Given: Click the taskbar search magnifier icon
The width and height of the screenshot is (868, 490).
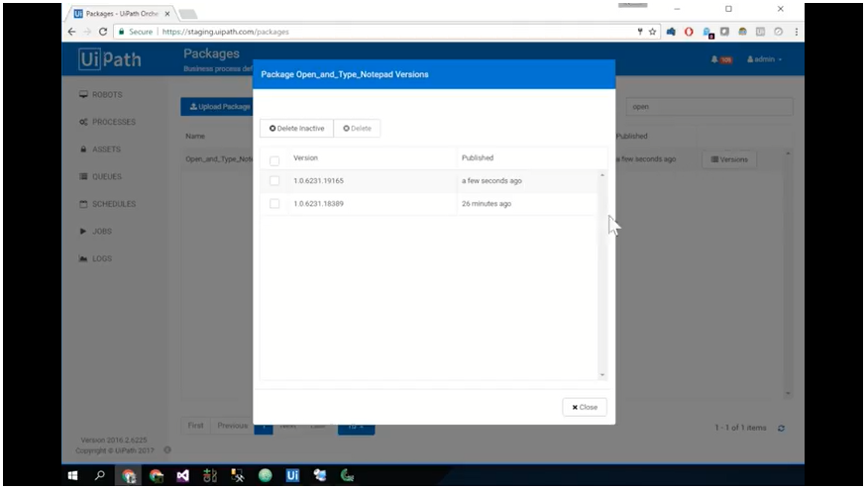Looking at the screenshot, I should pyautogui.click(x=100, y=475).
